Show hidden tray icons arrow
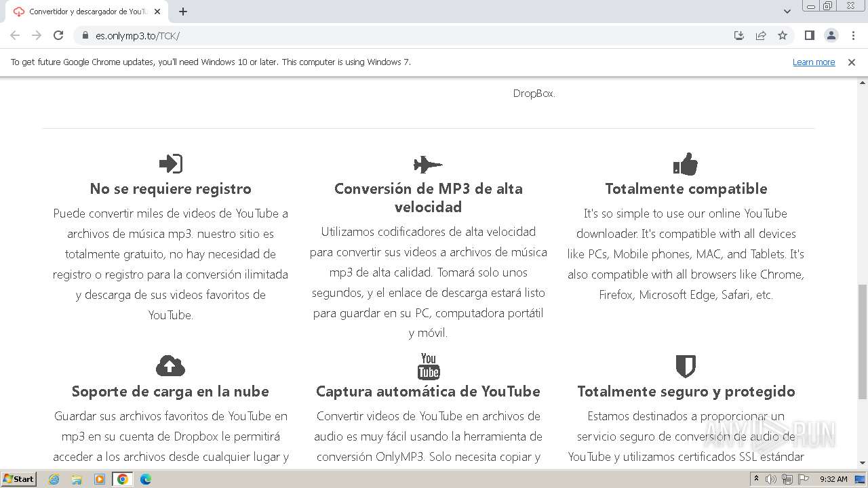 (x=757, y=479)
